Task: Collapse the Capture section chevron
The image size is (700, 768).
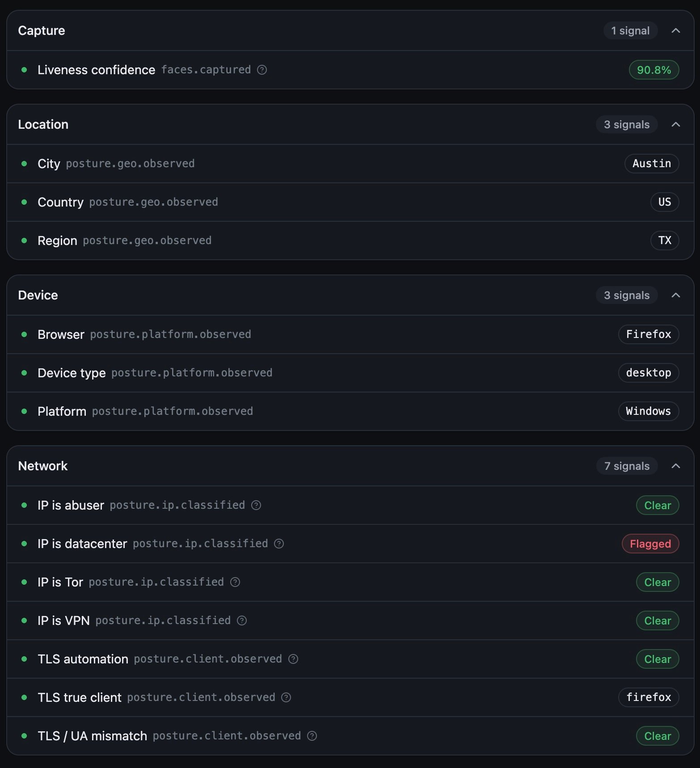Action: (x=676, y=30)
